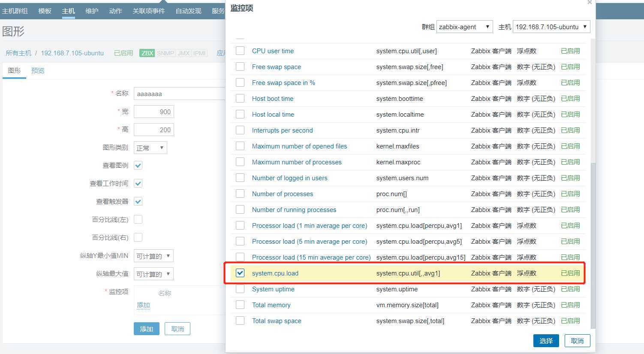Open the 动作 menu item
The height and width of the screenshot is (354, 644).
(115, 11)
